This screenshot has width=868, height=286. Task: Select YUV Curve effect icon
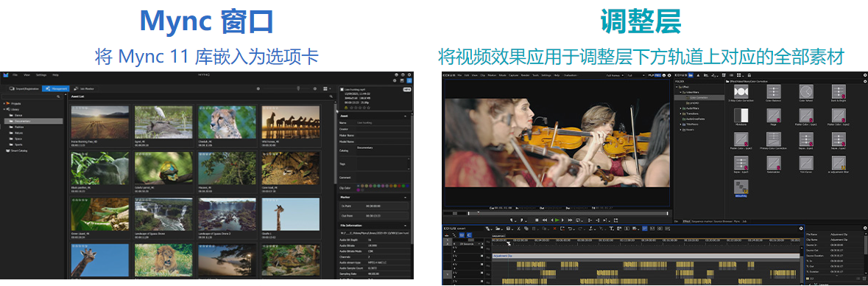807,163
